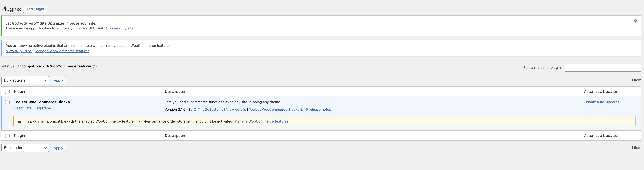Click the top Description column header
The image size is (644, 170).
175,92
